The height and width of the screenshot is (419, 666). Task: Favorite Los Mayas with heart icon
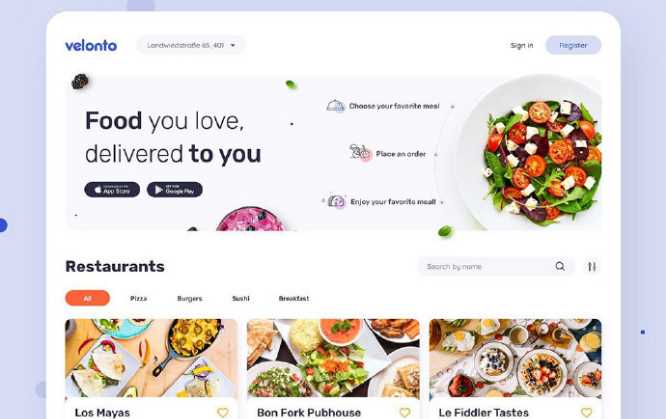(x=223, y=412)
